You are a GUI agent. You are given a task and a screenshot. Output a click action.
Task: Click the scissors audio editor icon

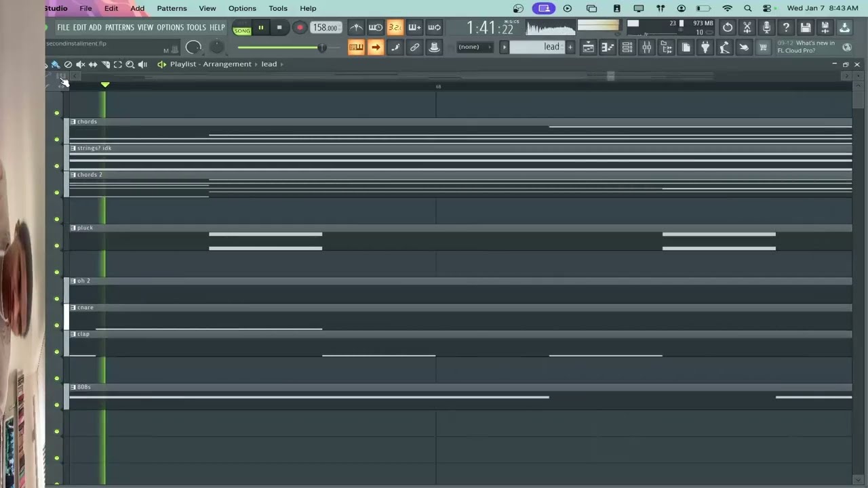(x=747, y=28)
